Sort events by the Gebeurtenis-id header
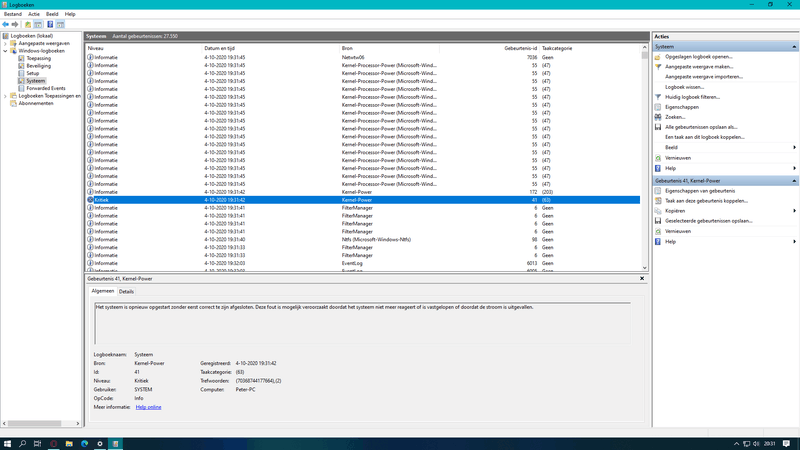The width and height of the screenshot is (800, 450). click(x=489, y=48)
